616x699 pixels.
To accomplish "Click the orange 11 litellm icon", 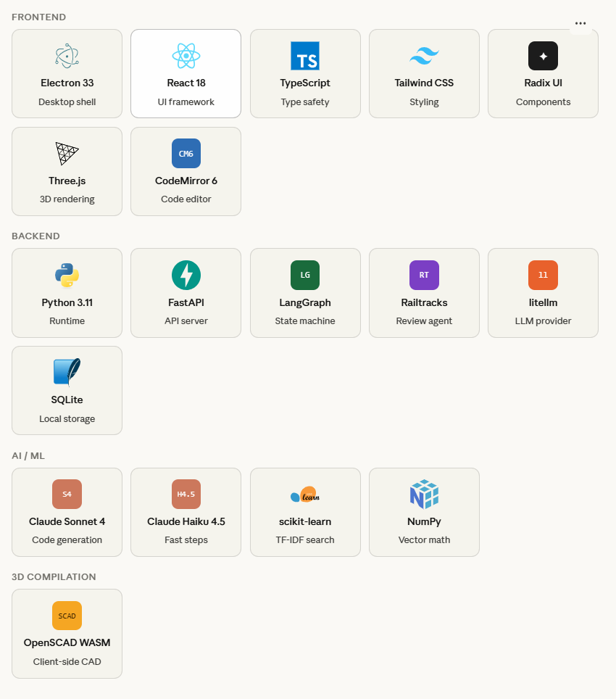I will pos(543,275).
